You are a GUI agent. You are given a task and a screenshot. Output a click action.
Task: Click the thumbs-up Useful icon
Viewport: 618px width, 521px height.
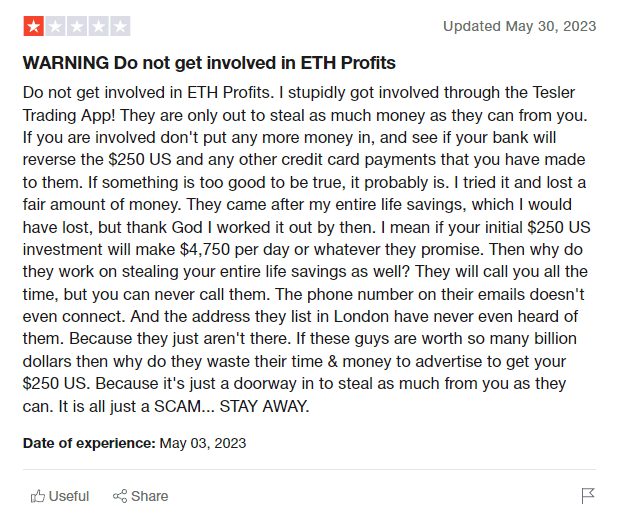pyautogui.click(x=38, y=496)
